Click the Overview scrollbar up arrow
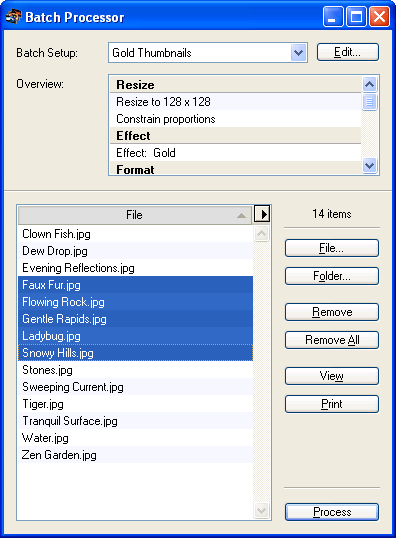This screenshot has height=538, width=396. tap(370, 84)
